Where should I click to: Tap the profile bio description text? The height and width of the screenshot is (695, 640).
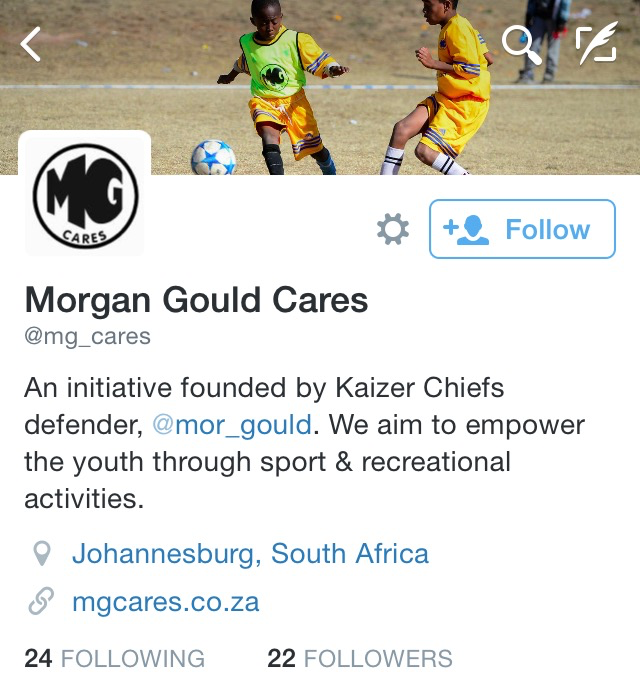tap(304, 443)
